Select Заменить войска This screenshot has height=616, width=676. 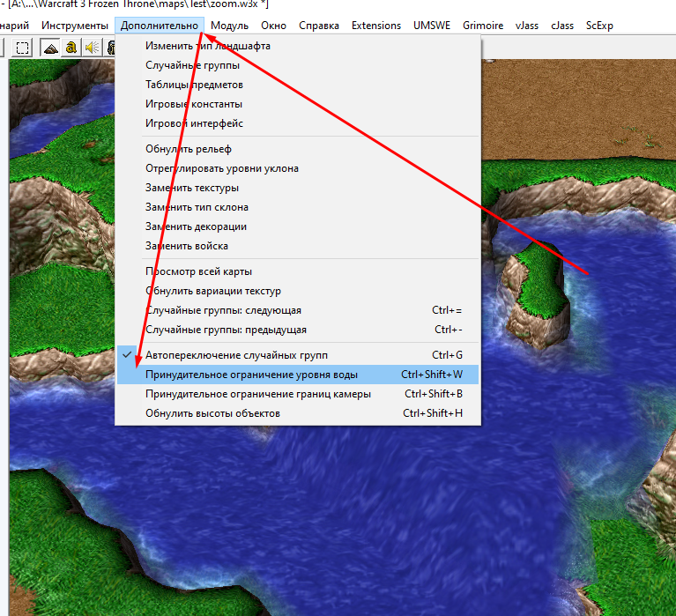pos(298,246)
